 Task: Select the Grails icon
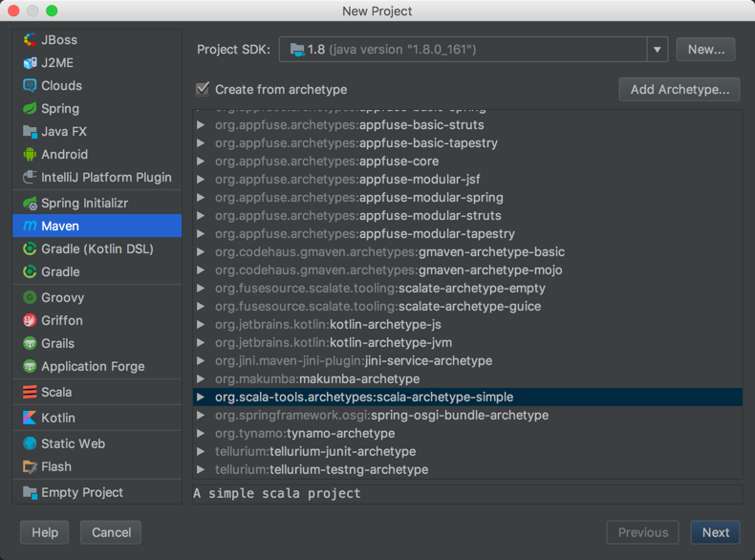[30, 343]
